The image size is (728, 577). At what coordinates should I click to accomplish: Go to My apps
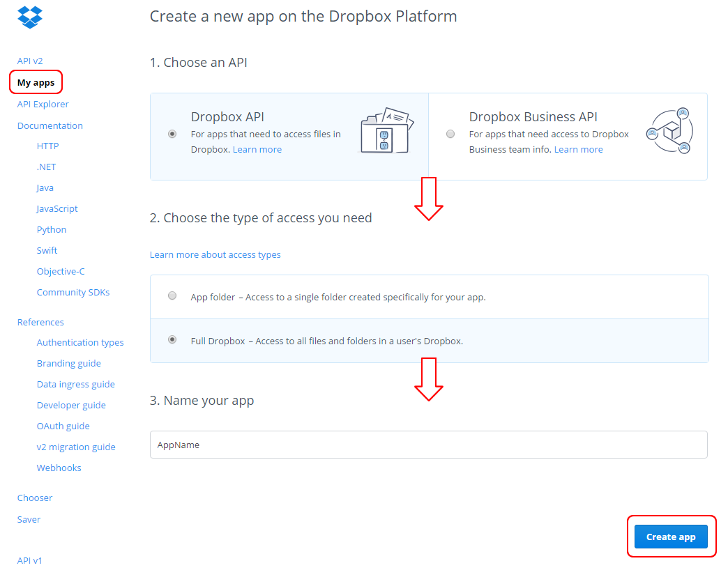click(x=36, y=82)
